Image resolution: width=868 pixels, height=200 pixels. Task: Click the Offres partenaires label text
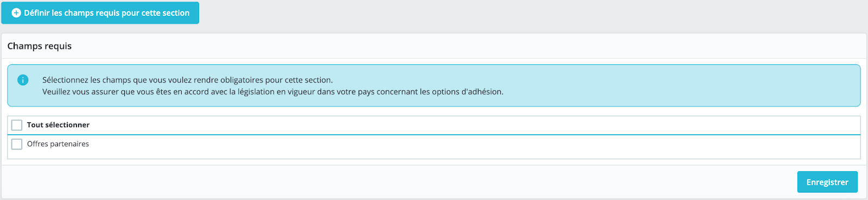pyautogui.click(x=58, y=144)
